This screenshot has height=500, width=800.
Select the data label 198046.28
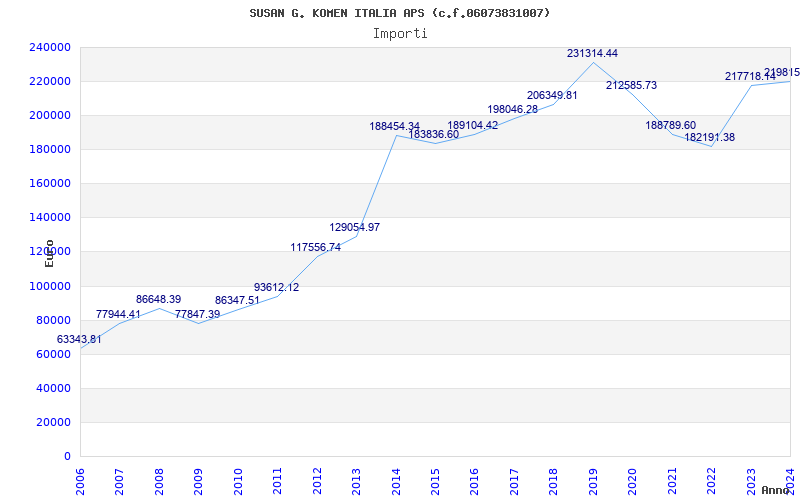click(x=513, y=109)
